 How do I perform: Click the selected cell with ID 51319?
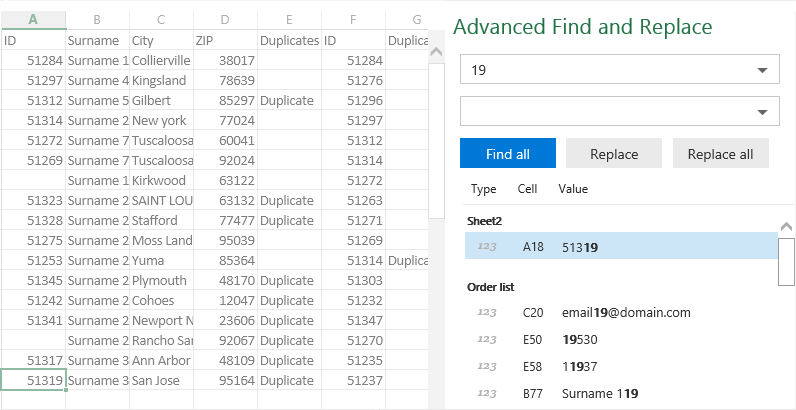pos(34,381)
